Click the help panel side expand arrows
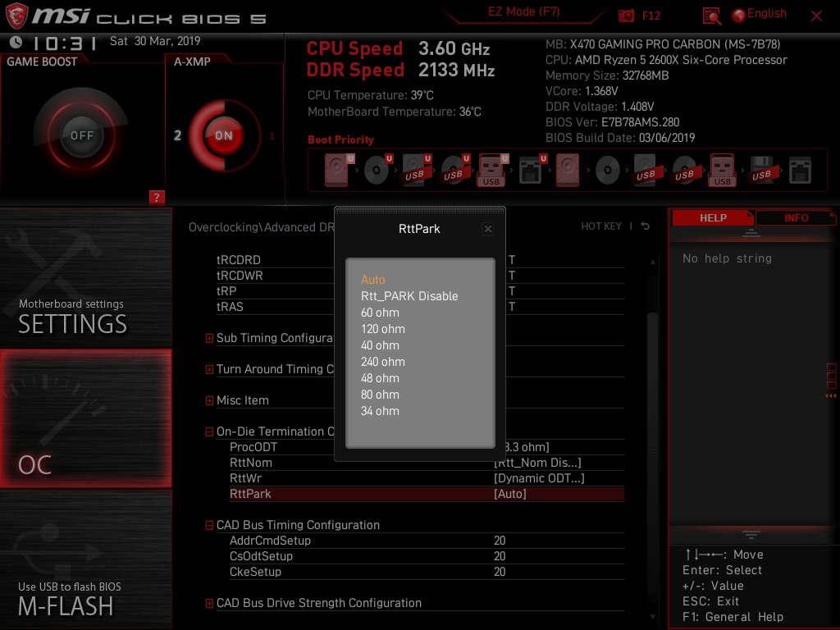The width and height of the screenshot is (840, 630). click(x=831, y=396)
